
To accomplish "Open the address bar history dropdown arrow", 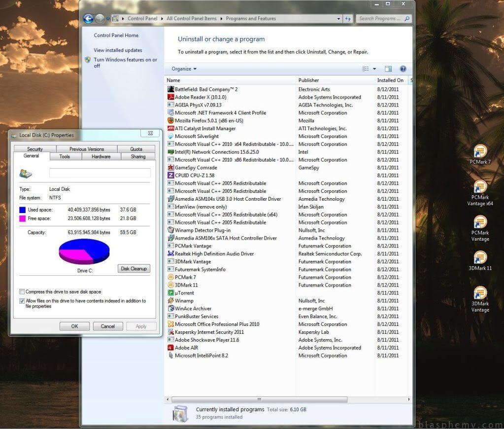I will (338, 19).
